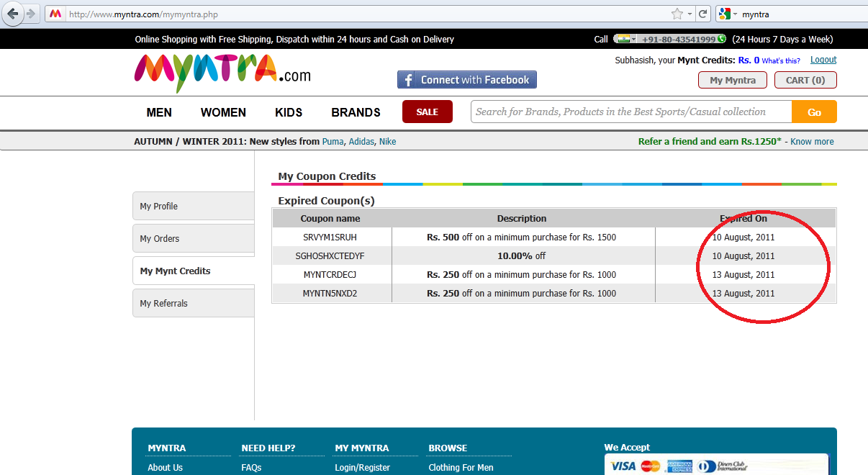Click the orange Go search button
868x475 pixels.
(x=814, y=112)
